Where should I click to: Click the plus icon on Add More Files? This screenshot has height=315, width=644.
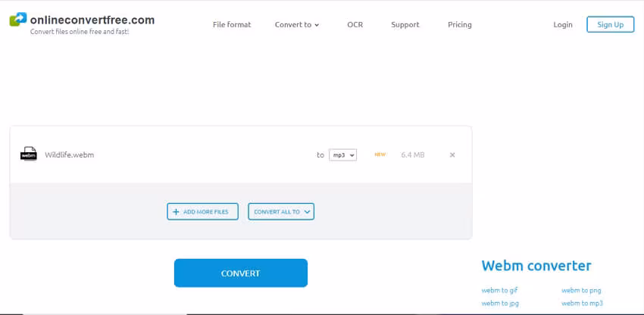click(x=177, y=212)
